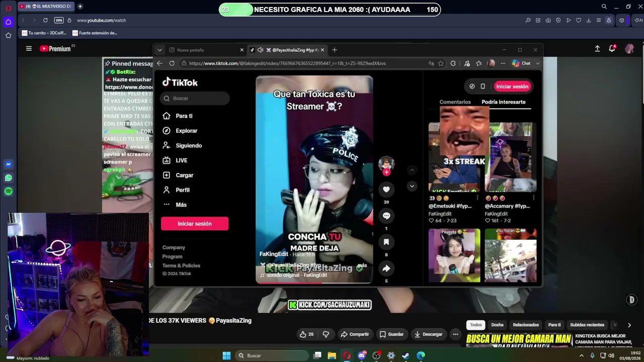Like the TikTok video with the heart icon
This screenshot has height=362, width=644.
point(386,190)
